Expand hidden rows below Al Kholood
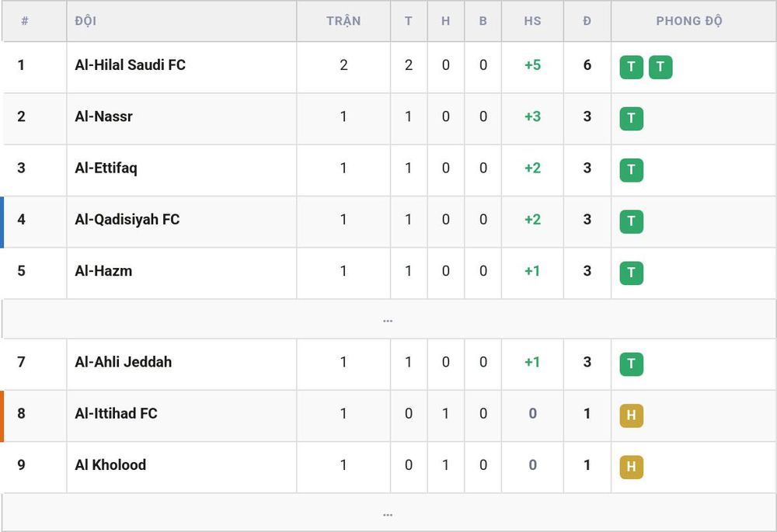This screenshot has height=532, width=777. coord(388,513)
